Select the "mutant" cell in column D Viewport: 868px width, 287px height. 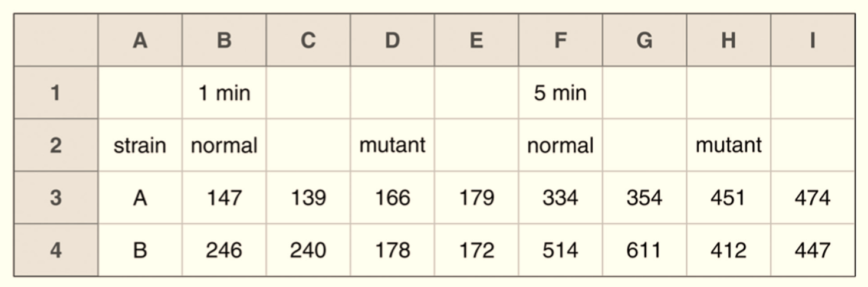(x=392, y=145)
